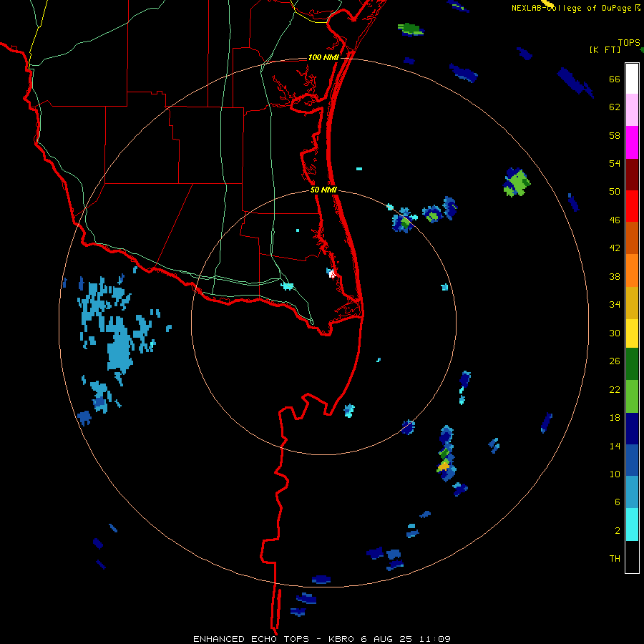
Task: Click the legend value '66'
Action: [x=615, y=79]
